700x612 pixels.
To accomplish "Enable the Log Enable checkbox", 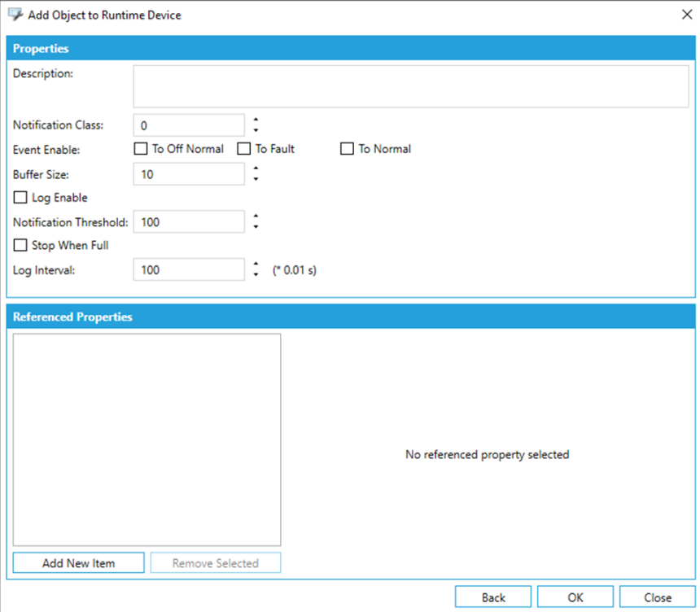I will [20, 198].
